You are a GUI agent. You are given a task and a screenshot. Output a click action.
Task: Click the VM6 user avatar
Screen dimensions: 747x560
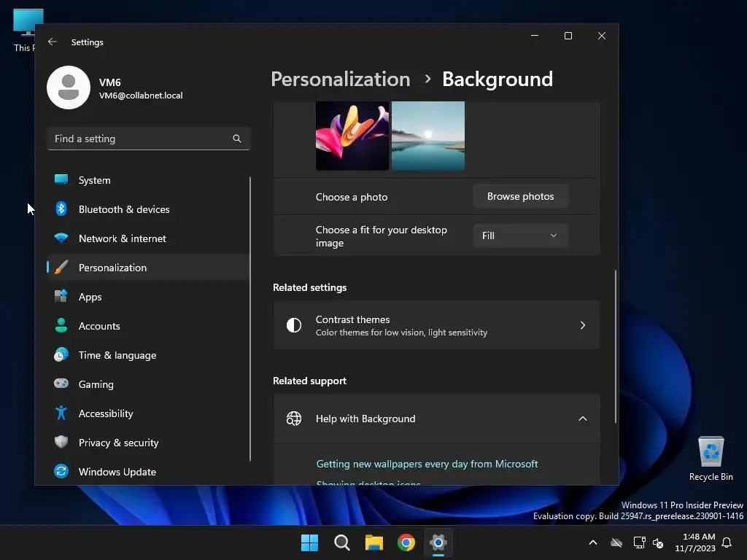click(x=69, y=87)
